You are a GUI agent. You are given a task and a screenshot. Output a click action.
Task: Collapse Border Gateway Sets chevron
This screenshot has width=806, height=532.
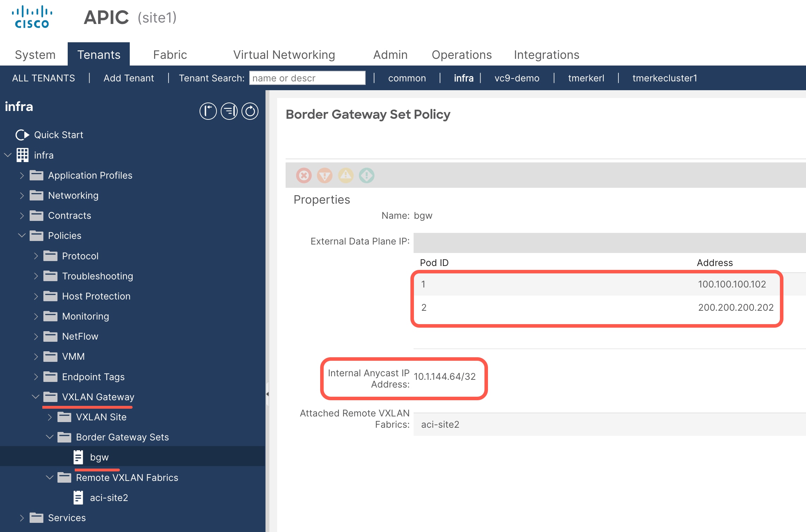(x=50, y=437)
